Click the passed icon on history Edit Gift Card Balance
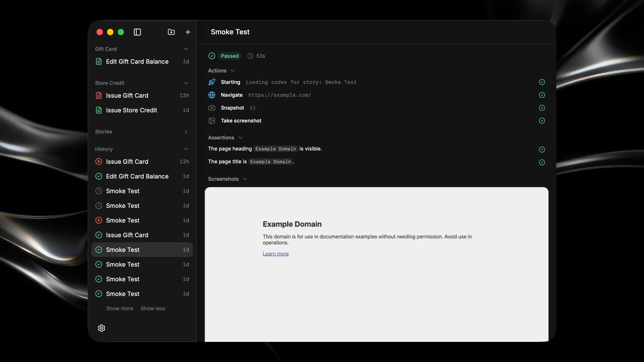The height and width of the screenshot is (362, 644). [99, 176]
